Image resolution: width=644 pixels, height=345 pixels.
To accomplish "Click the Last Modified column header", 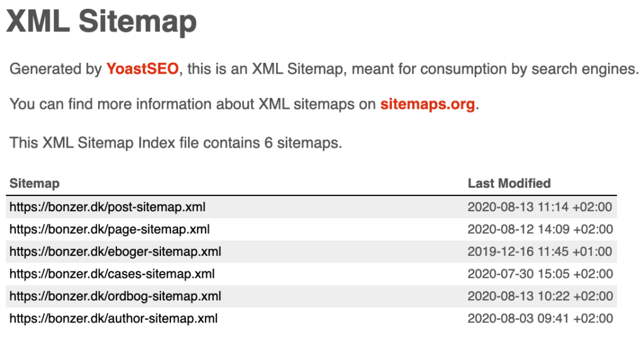I will coord(509,183).
